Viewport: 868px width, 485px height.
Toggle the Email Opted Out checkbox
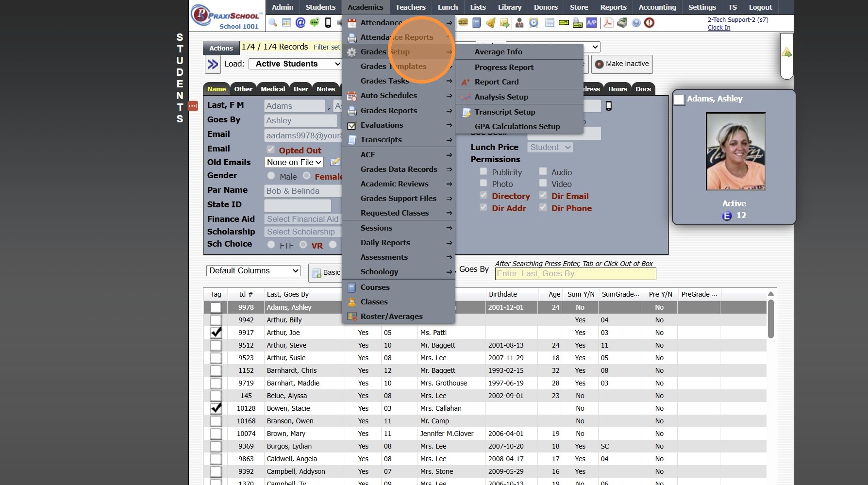pos(271,150)
